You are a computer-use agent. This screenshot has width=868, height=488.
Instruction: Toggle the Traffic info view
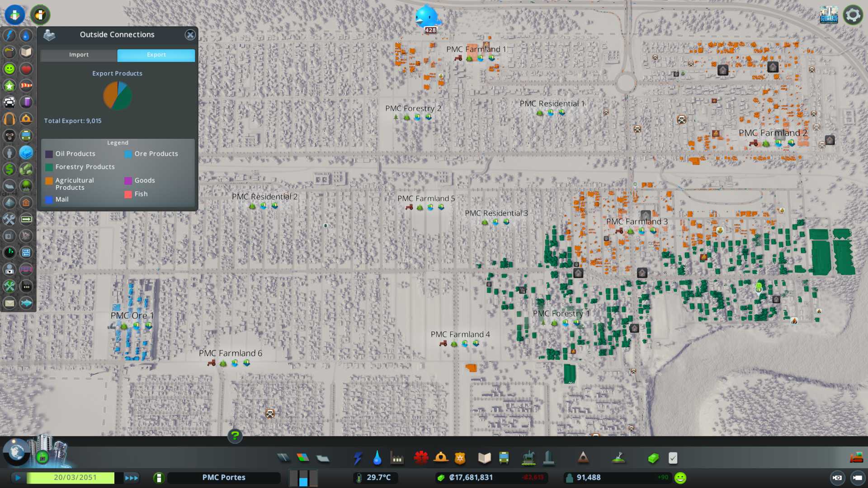click(x=9, y=102)
